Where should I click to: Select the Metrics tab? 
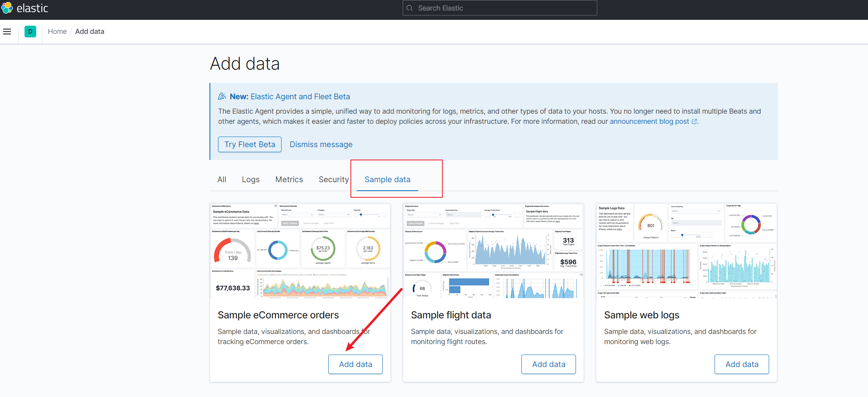pyautogui.click(x=289, y=179)
